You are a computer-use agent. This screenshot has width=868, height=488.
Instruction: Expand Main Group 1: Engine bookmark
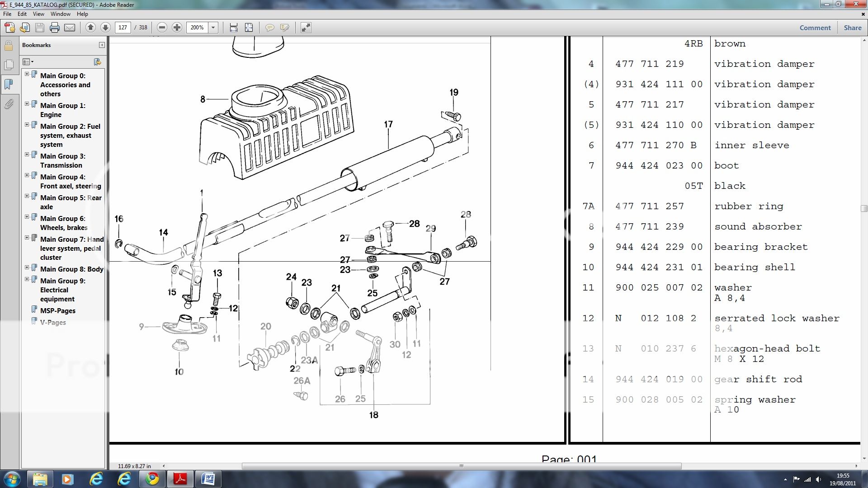coord(27,104)
